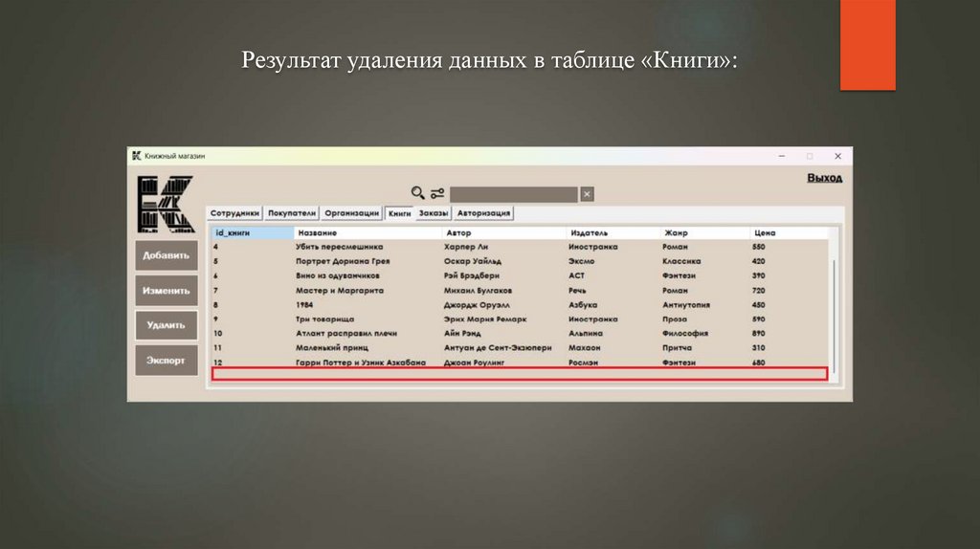Image resolution: width=980 pixels, height=549 pixels.
Task: Click id cell '11'
Action: click(x=217, y=348)
